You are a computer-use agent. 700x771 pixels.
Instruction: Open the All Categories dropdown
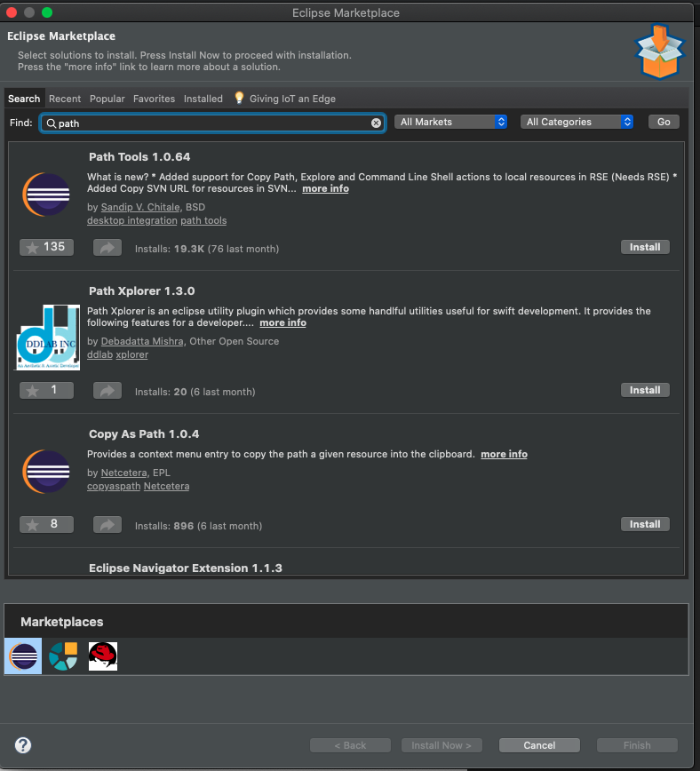point(577,122)
